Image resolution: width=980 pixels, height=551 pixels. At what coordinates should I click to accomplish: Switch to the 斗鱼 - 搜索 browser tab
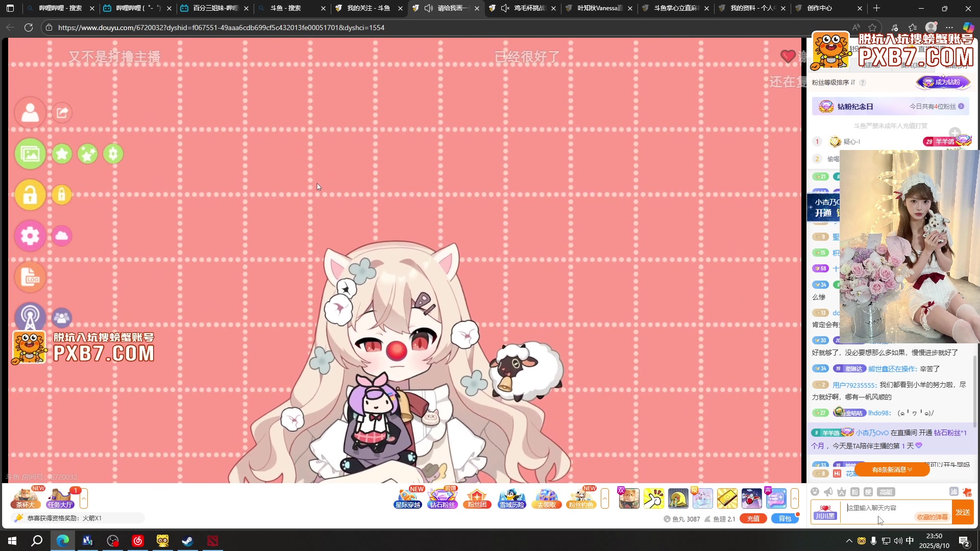point(292,8)
